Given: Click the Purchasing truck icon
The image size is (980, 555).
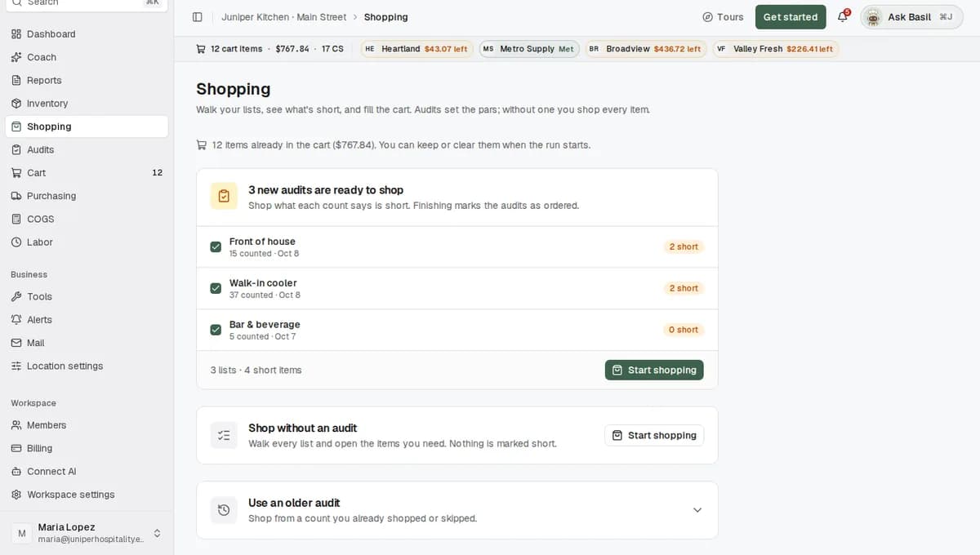Looking at the screenshot, I should (x=16, y=196).
